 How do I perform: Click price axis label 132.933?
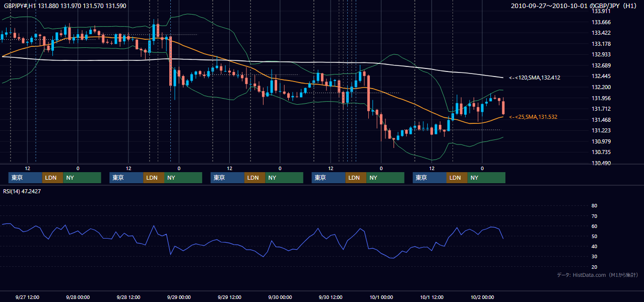tap(601, 54)
